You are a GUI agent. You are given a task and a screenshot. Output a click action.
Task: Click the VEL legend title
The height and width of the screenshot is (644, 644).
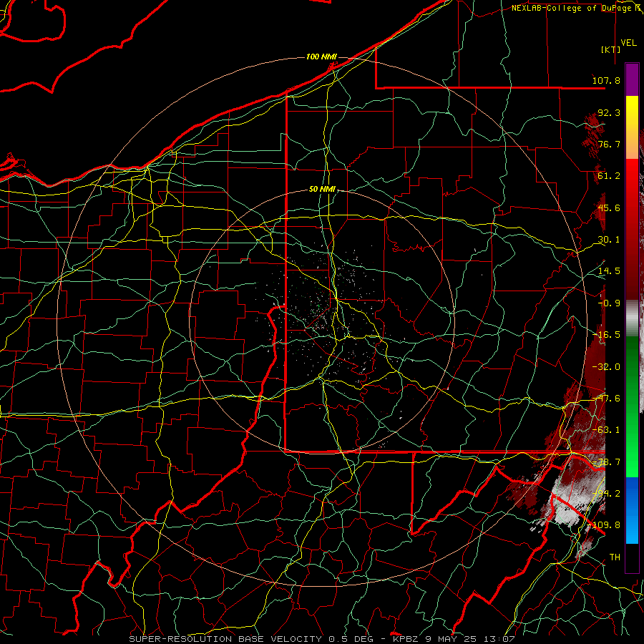[x=628, y=43]
